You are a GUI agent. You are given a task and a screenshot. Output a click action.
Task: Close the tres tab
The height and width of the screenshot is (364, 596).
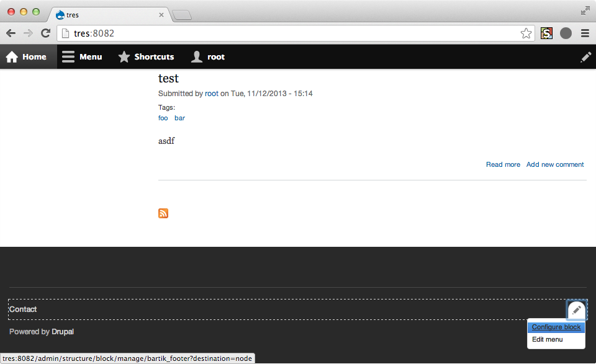pyautogui.click(x=161, y=15)
